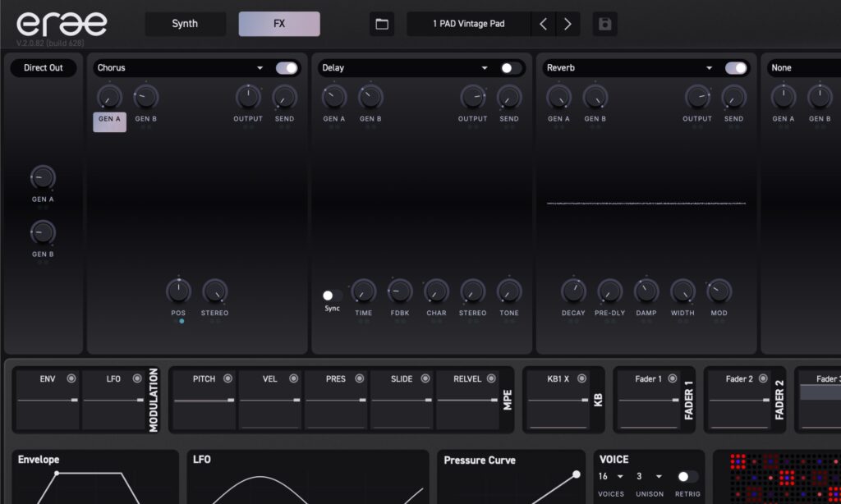
Task: Click the Reverb DECAY knob
Action: tap(573, 291)
